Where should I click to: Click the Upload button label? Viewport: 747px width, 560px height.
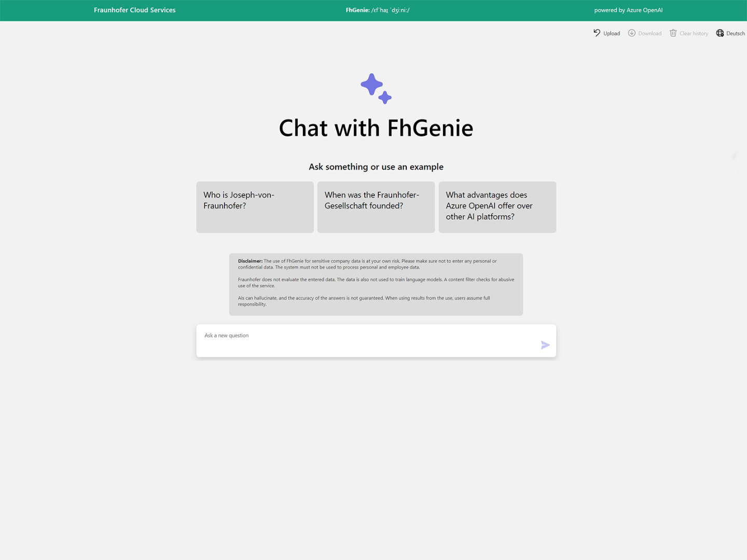(x=611, y=33)
